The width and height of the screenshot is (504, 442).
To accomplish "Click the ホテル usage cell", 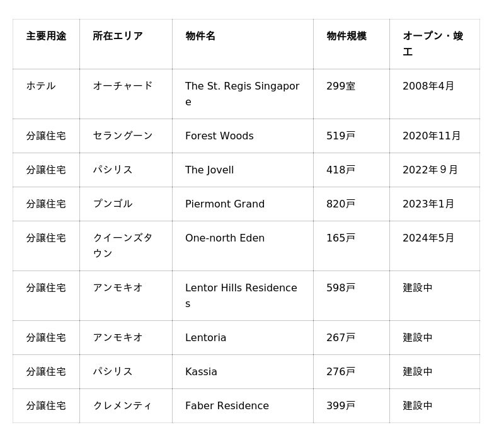I will (41, 86).
